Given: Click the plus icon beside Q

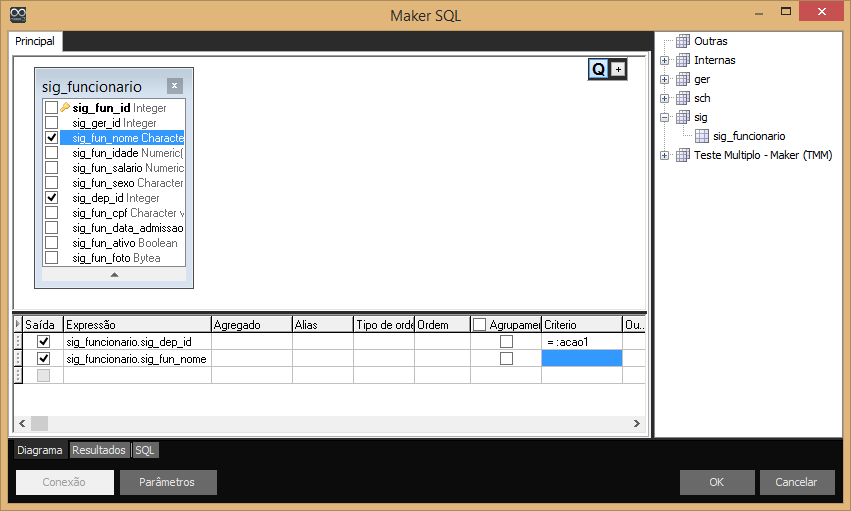Looking at the screenshot, I should tap(617, 69).
